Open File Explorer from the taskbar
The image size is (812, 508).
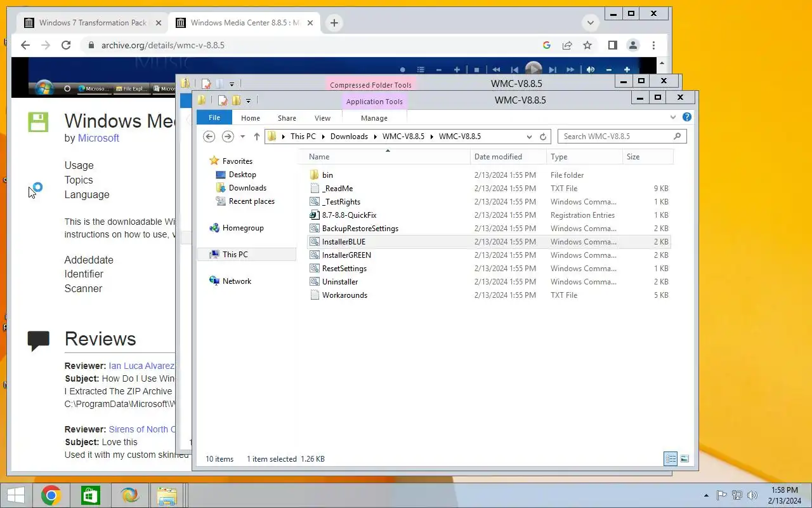pos(167,495)
